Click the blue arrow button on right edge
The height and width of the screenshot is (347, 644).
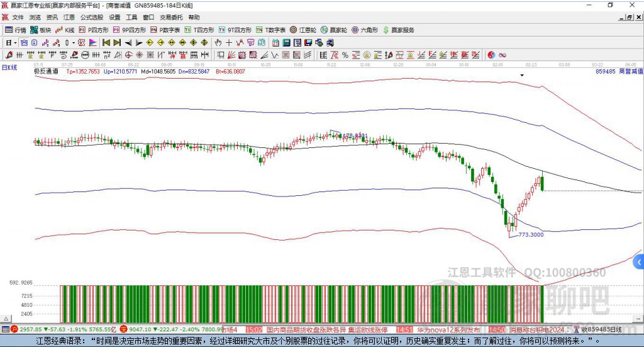click(640, 261)
